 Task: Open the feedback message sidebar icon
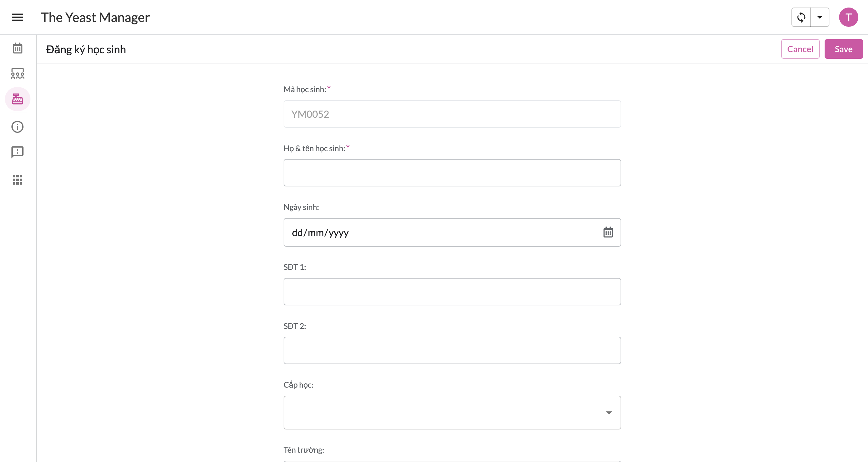click(x=17, y=152)
